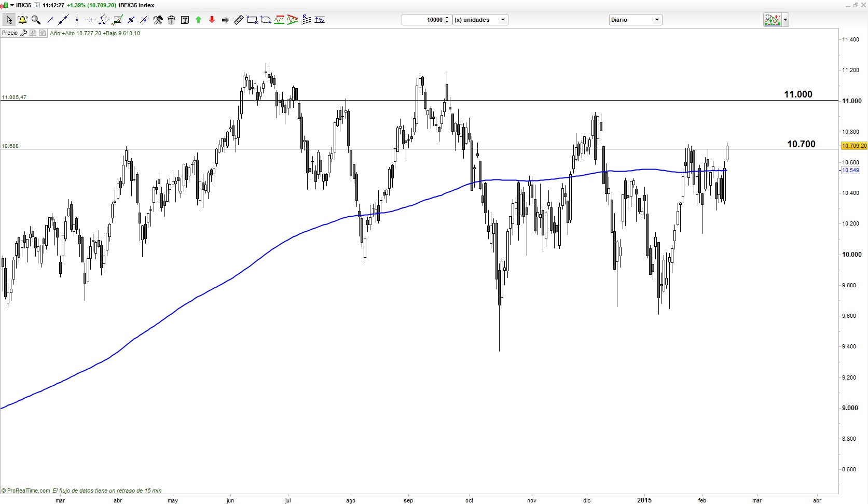
Task: Click the candlestick chart icon beside IBX35
Action: tap(3, 5)
